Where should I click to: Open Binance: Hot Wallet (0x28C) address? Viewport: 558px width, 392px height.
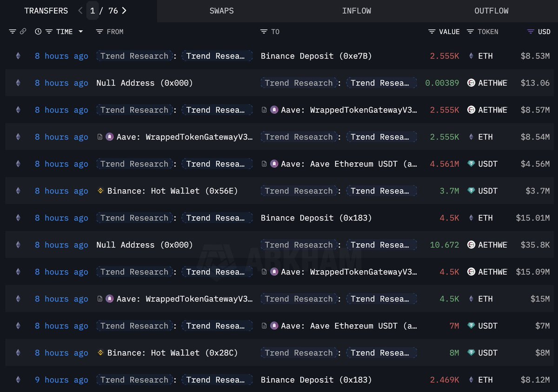click(x=173, y=352)
